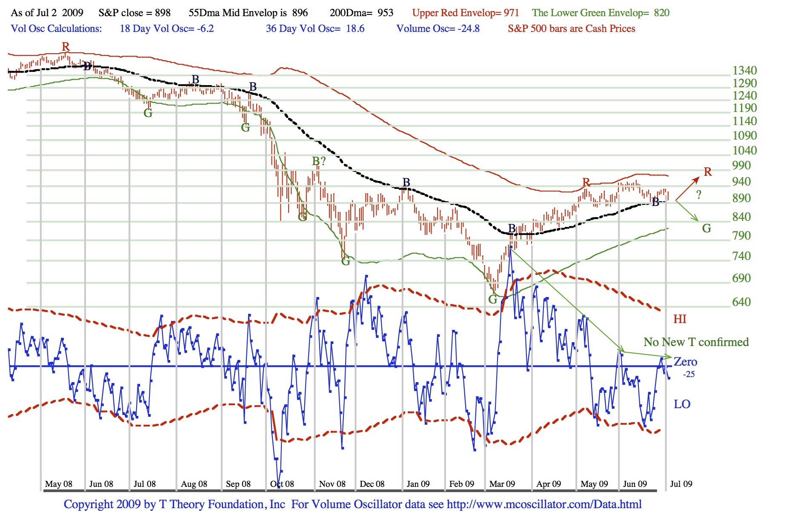Select the blue LO band label

(x=682, y=404)
